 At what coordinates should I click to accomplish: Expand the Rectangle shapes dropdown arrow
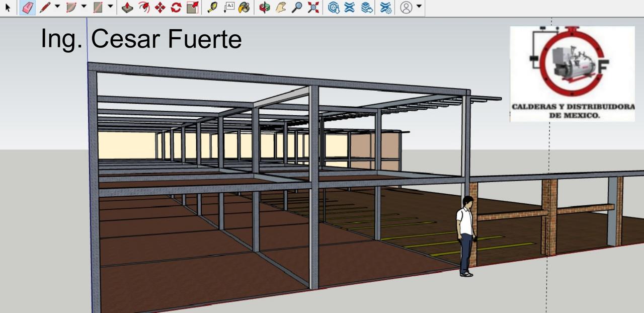point(110,7)
